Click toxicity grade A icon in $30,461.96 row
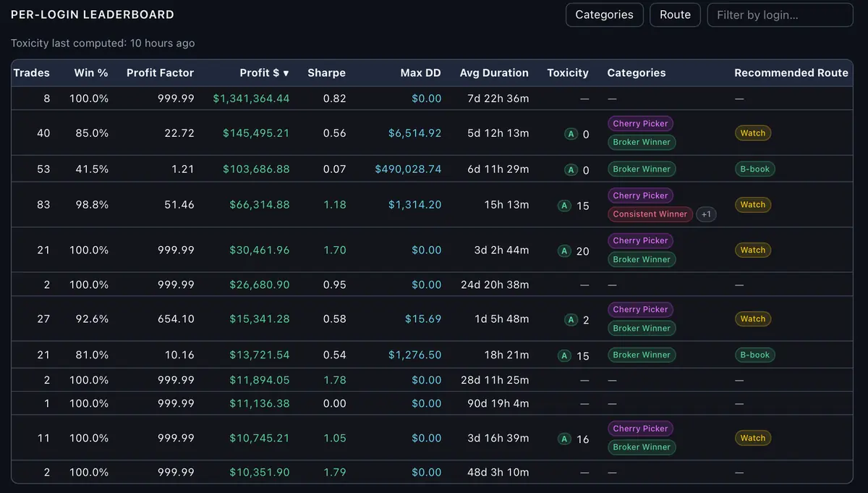The image size is (868, 493). coord(564,251)
